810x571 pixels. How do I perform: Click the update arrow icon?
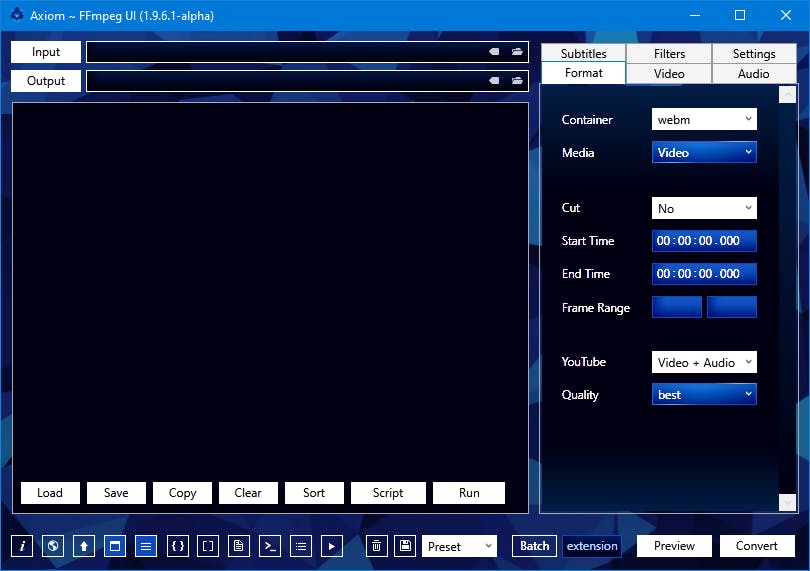click(84, 546)
